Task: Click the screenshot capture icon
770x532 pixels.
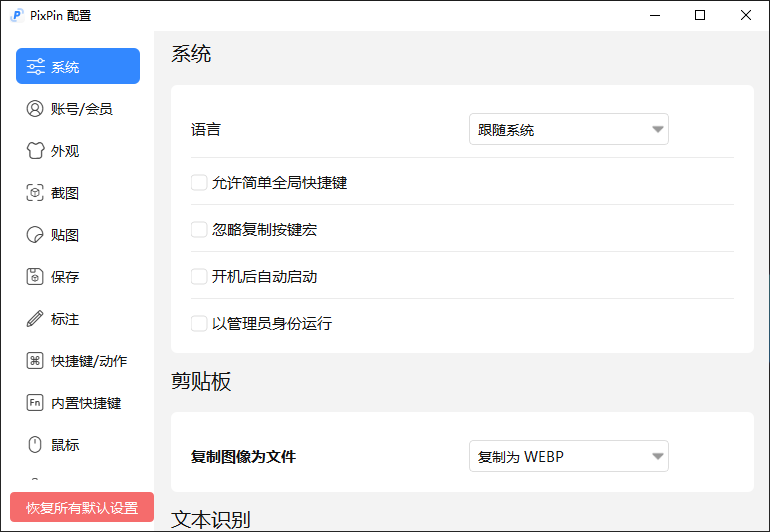Action: [35, 193]
